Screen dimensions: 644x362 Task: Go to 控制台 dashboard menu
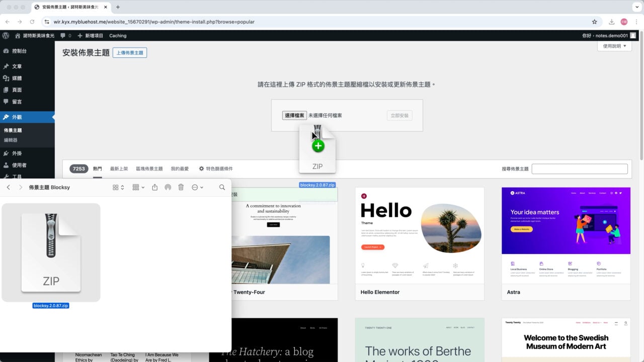(x=19, y=51)
